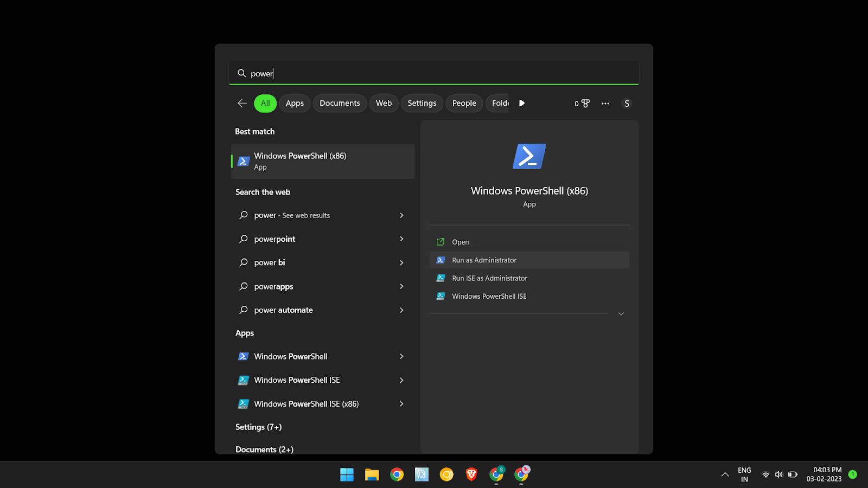Open the Settings (7+) results group
The height and width of the screenshot is (488, 868).
[x=258, y=427]
